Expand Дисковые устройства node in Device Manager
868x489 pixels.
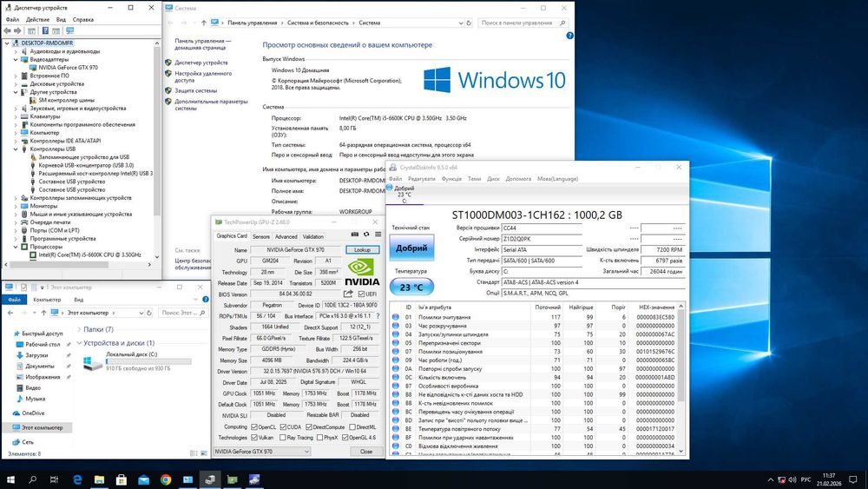pos(16,83)
